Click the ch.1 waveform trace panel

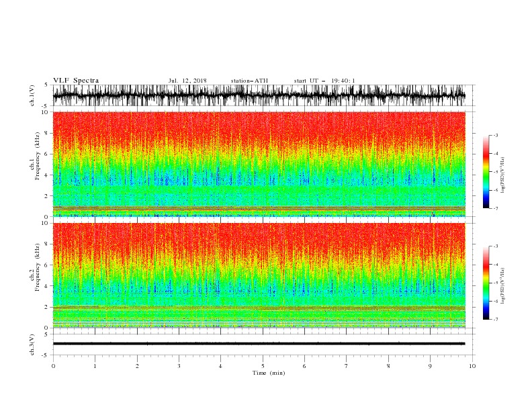click(x=259, y=95)
